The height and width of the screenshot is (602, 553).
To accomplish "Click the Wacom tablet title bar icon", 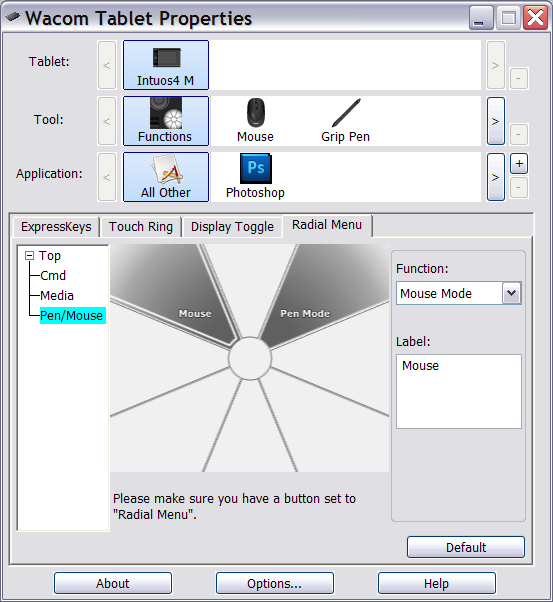I will 13,17.
